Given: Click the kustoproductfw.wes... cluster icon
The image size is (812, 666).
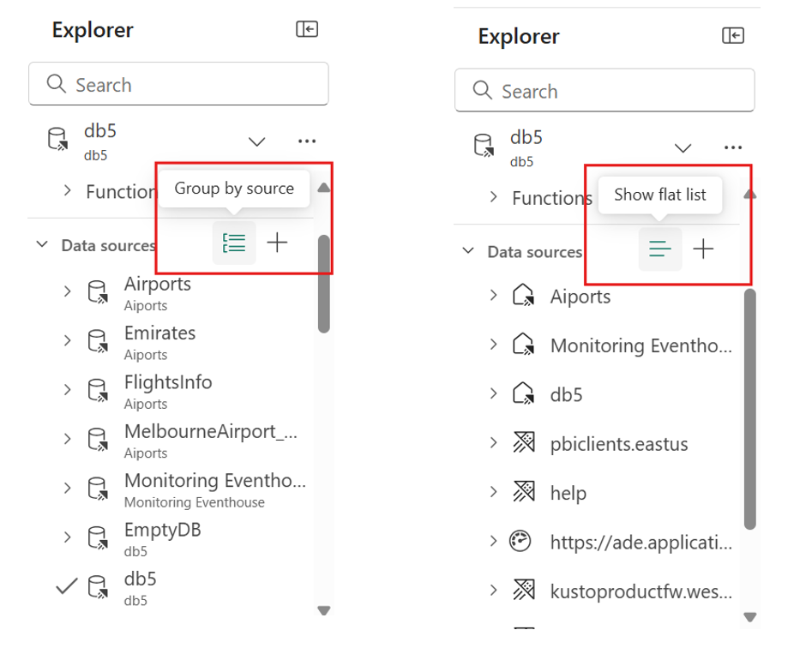Looking at the screenshot, I should [x=523, y=591].
